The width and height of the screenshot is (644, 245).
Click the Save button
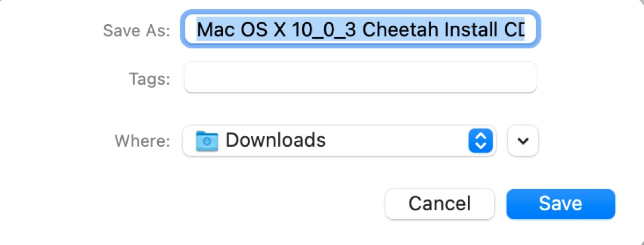[x=560, y=204]
